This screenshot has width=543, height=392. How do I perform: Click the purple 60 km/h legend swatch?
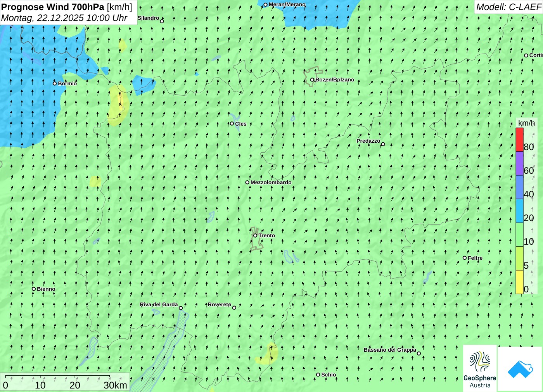pyautogui.click(x=519, y=163)
